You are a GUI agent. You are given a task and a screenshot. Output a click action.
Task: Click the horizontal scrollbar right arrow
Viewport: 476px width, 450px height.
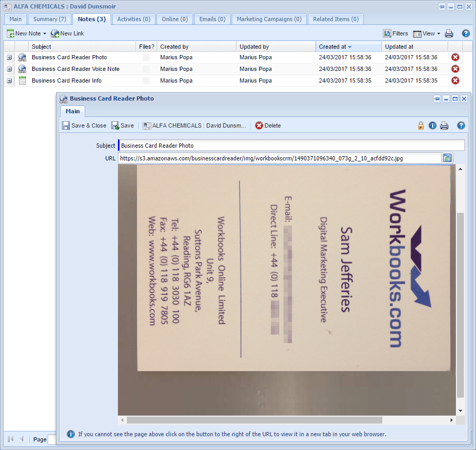[x=452, y=420]
